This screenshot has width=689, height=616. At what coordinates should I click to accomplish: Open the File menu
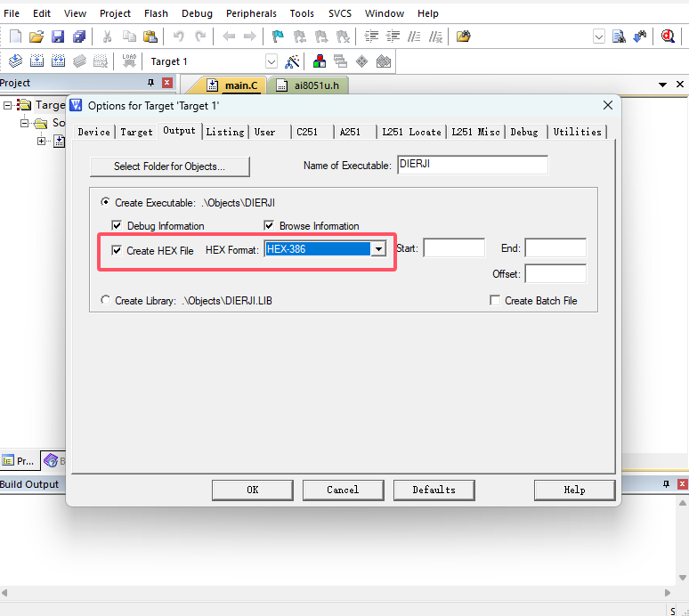pyautogui.click(x=12, y=13)
